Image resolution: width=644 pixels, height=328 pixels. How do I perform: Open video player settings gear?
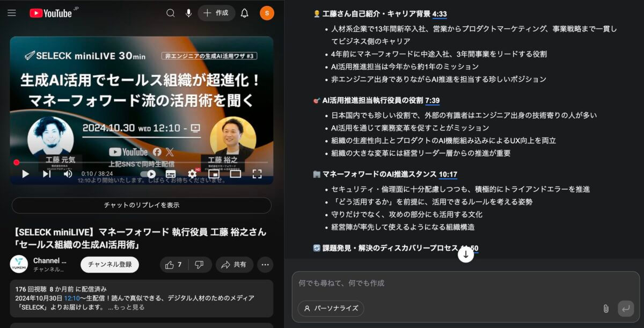pos(192,174)
